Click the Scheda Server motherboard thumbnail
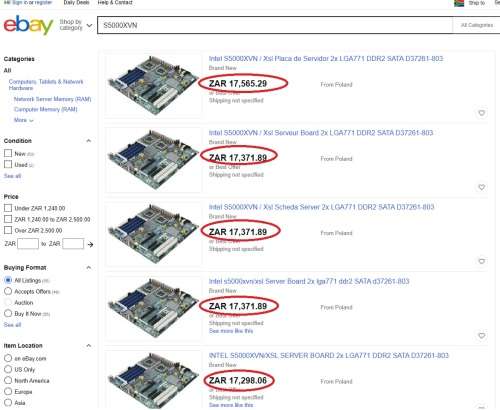Viewport: 500px width, 410px height. tap(153, 234)
